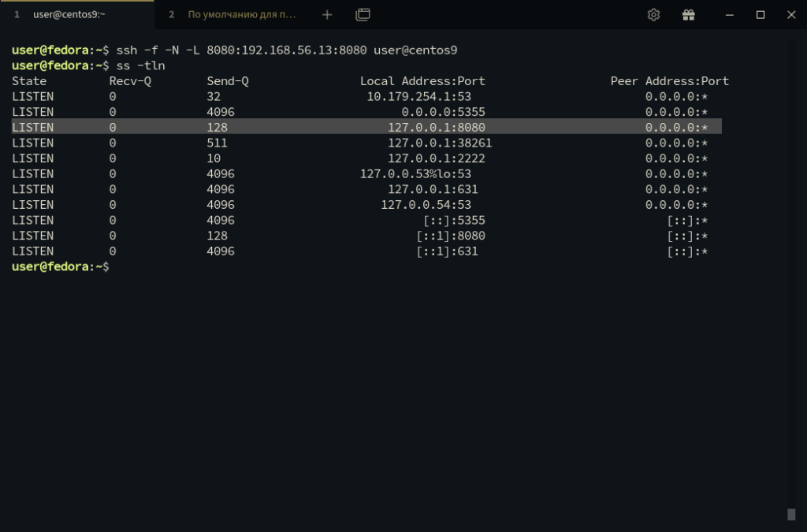Viewport: 807px width, 532px height.
Task: Close the terminal window
Action: (x=791, y=15)
